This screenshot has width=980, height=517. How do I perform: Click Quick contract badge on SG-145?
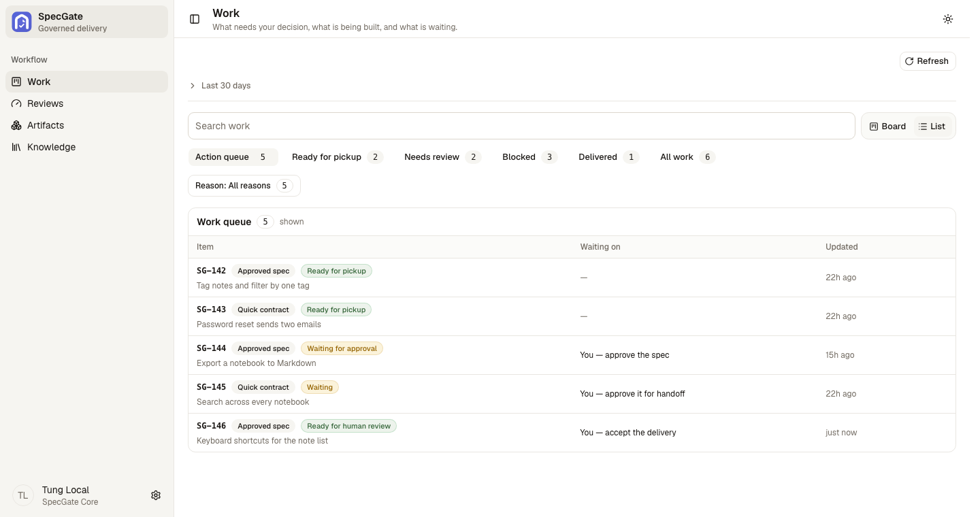click(263, 387)
